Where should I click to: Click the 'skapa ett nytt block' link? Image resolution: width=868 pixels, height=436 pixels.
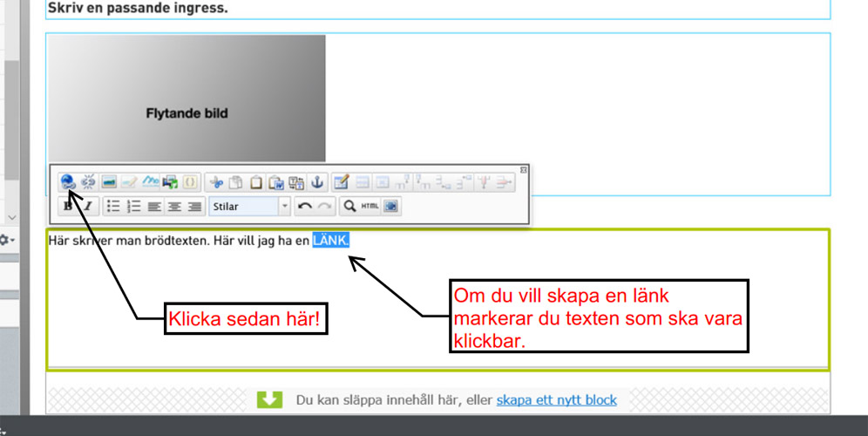tap(556, 400)
